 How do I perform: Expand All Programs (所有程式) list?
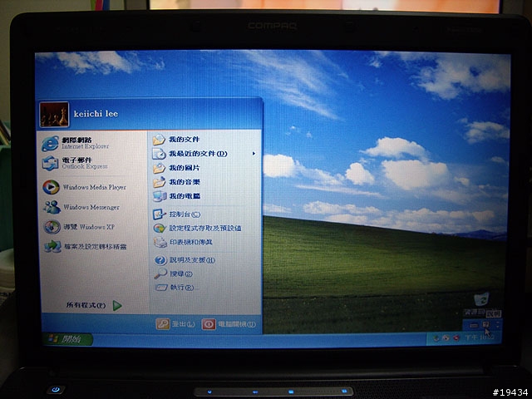coord(94,305)
